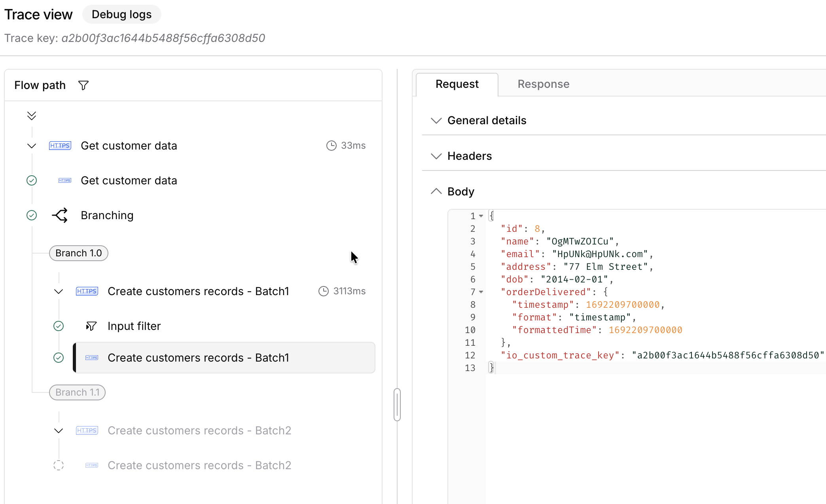Open the Debug logs tab
This screenshot has height=504, width=826.
point(122,14)
